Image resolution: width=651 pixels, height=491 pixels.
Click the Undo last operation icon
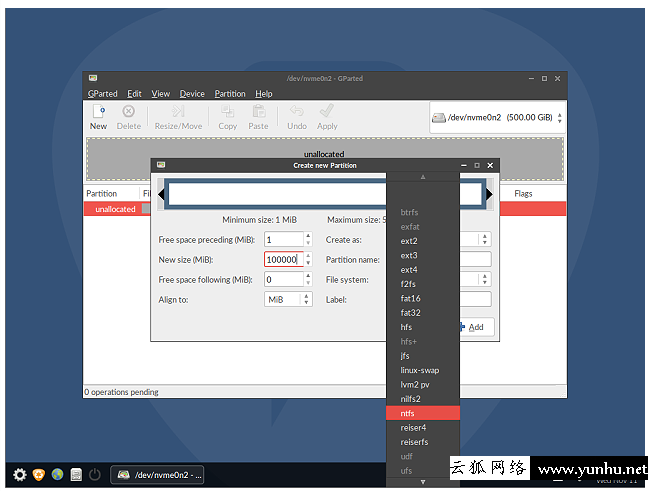tap(297, 117)
